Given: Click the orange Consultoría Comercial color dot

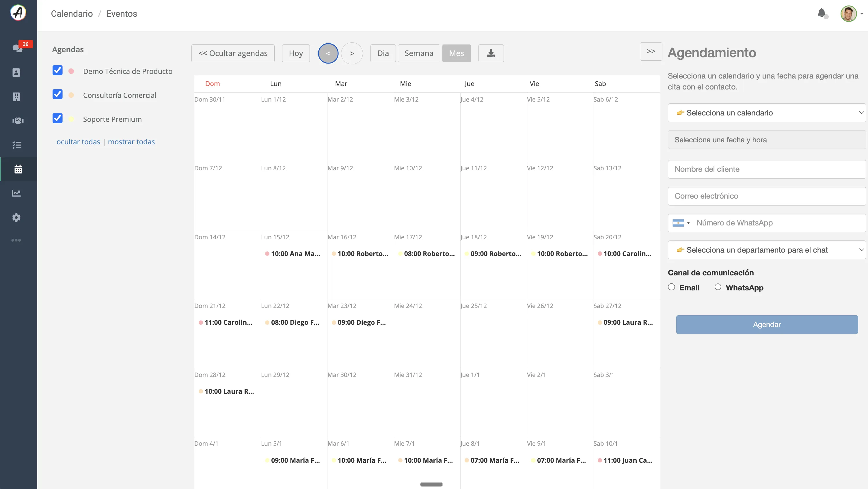Looking at the screenshot, I should pos(71,95).
